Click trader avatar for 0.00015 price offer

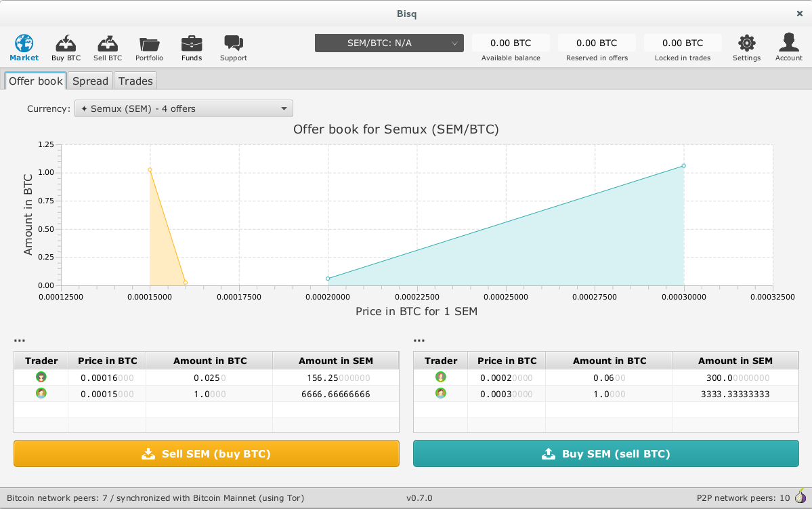[x=41, y=393]
